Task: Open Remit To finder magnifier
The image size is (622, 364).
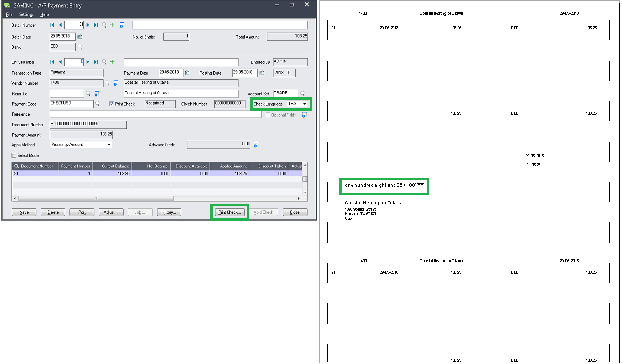Action: click(88, 93)
